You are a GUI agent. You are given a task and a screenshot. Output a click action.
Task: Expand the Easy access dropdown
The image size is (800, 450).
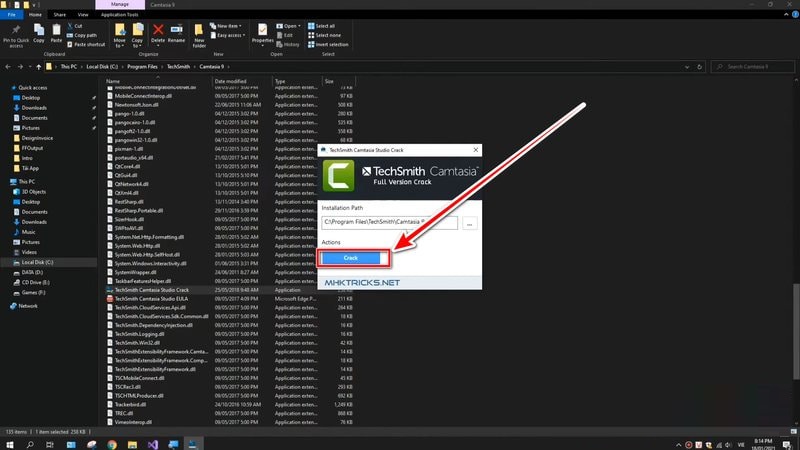pos(228,35)
